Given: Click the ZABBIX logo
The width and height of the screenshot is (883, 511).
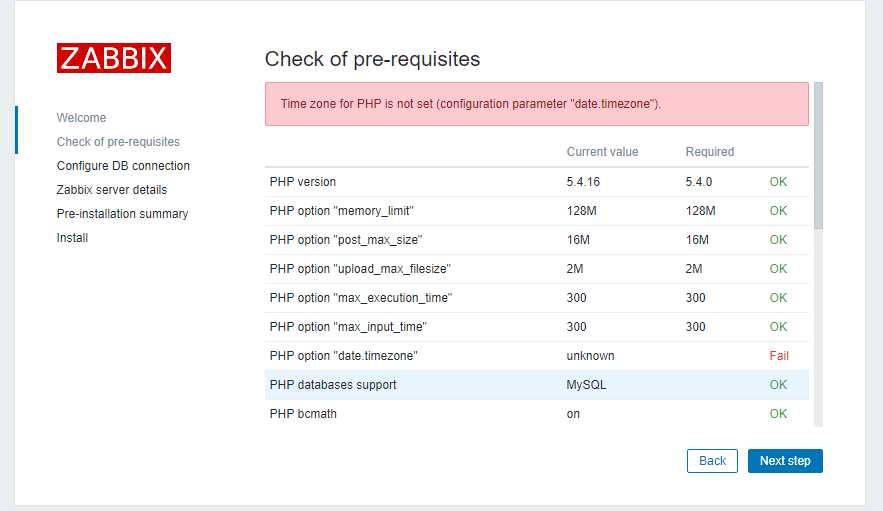Looking at the screenshot, I should [x=114, y=58].
